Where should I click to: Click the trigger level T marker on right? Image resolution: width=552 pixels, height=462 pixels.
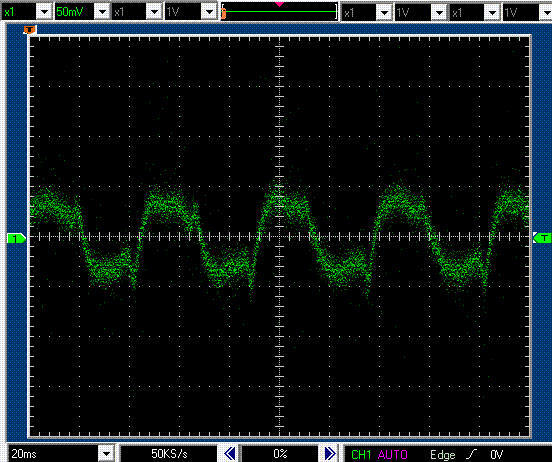[541, 238]
